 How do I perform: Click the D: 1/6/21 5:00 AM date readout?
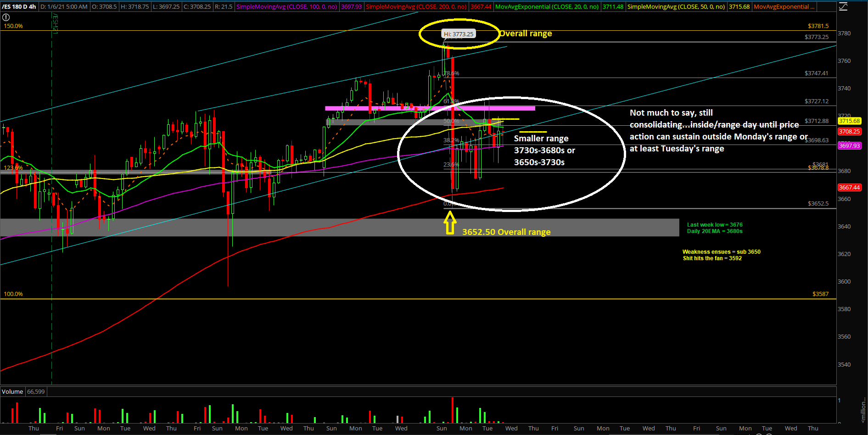point(64,6)
